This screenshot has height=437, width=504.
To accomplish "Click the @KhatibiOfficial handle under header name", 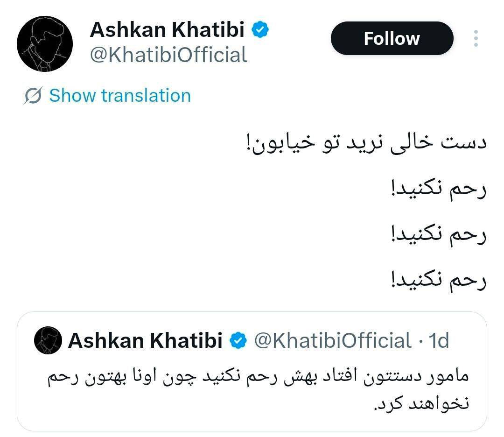I will [168, 55].
